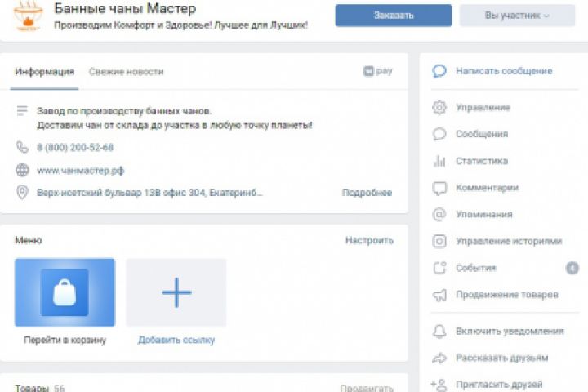This screenshot has width=588, height=392.
Task: Click the Пригласить друзей add-person icon
Action: coord(439,385)
